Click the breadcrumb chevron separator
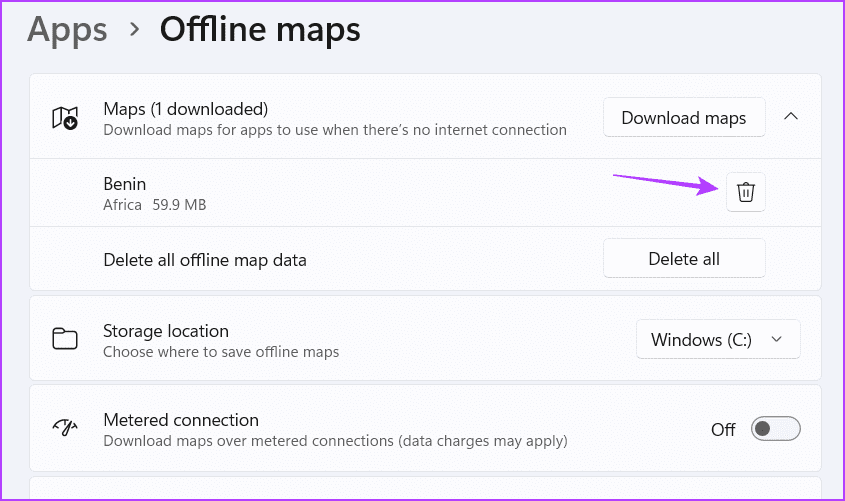The width and height of the screenshot is (845, 501). coord(134,29)
